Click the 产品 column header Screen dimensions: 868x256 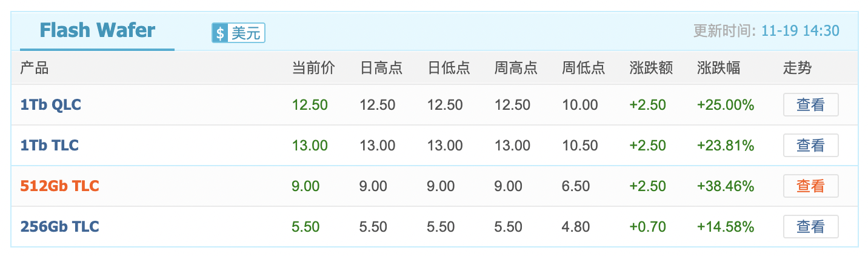coord(34,68)
